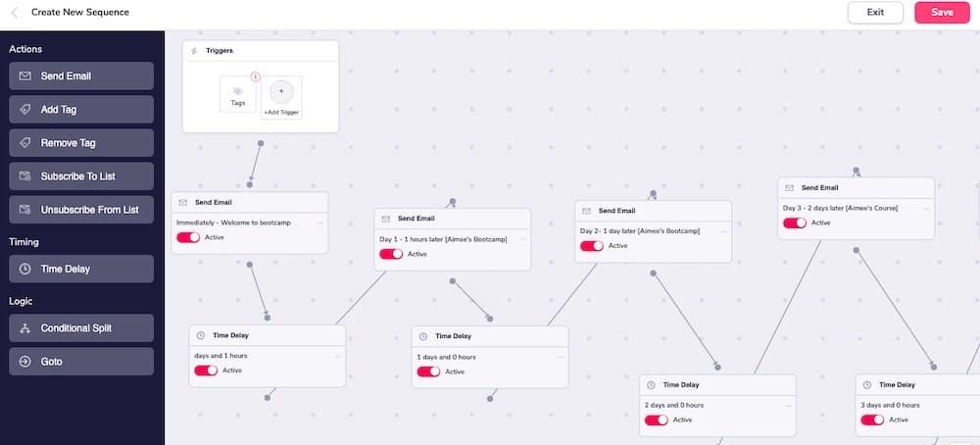The image size is (980, 445).
Task: Click the plus Add Trigger circle
Action: [280, 91]
